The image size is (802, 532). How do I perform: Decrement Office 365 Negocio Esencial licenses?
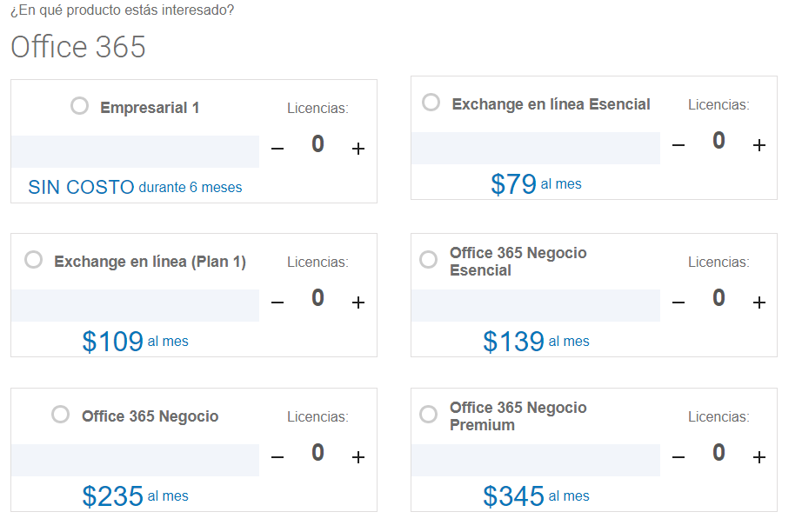[x=678, y=303]
